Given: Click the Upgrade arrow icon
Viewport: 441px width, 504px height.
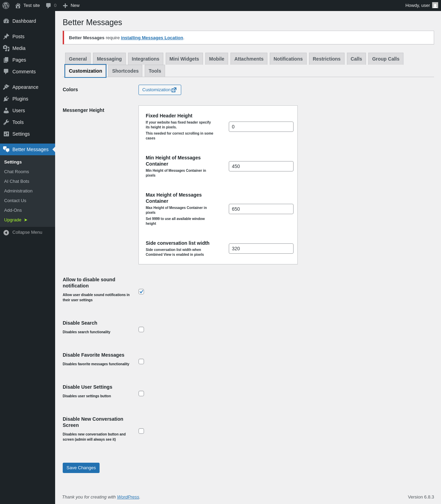Looking at the screenshot, I should point(26,220).
